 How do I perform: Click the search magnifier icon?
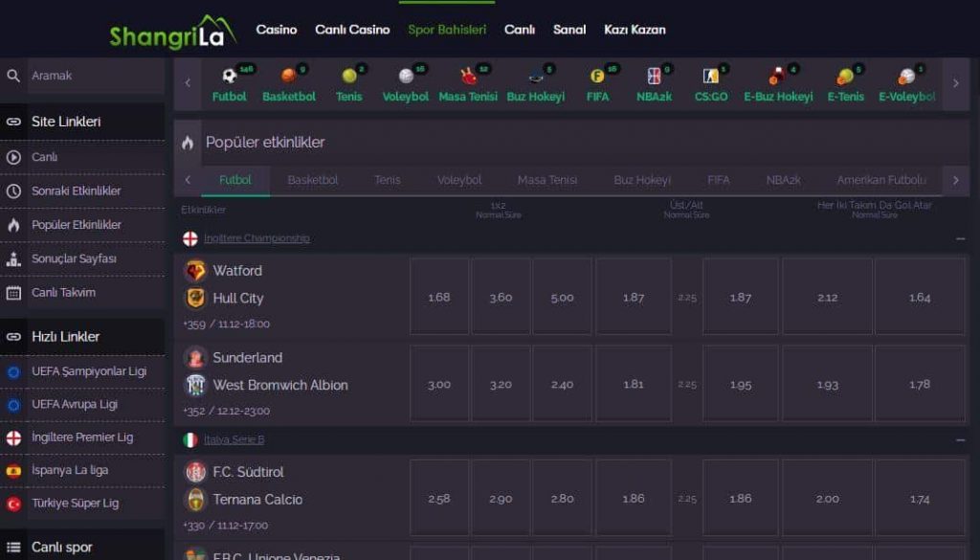coord(13,76)
